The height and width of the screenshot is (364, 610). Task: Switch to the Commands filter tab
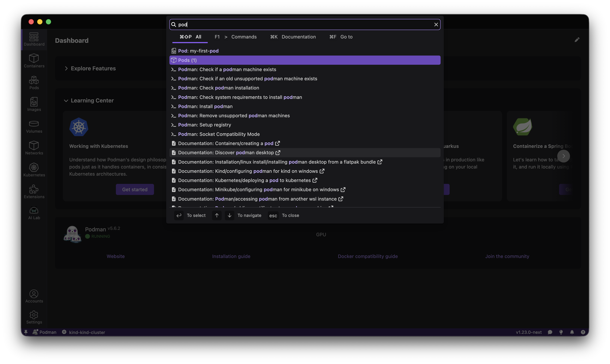click(244, 37)
